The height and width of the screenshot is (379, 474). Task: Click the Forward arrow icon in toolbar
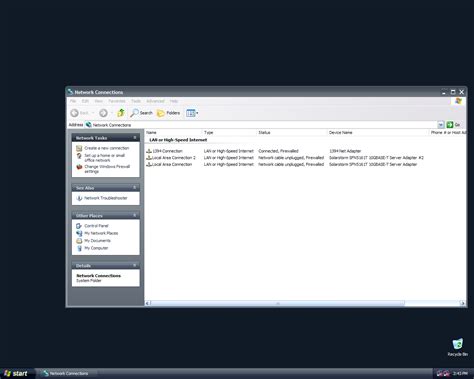click(103, 113)
